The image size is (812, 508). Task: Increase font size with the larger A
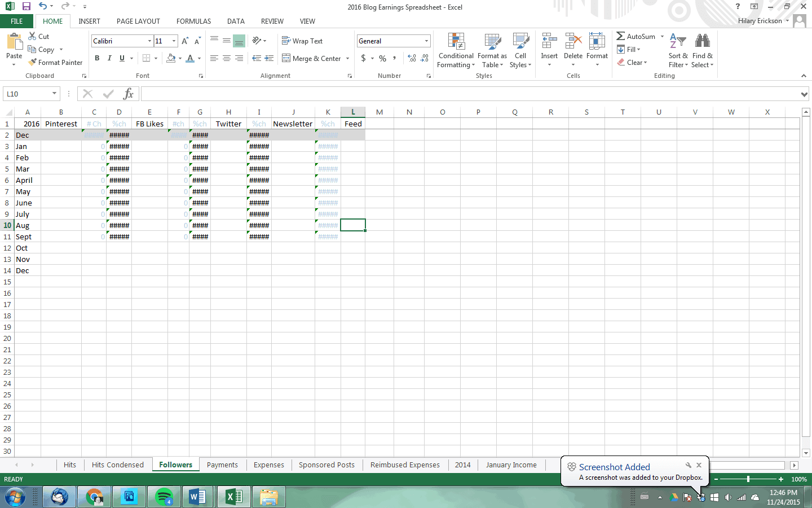click(185, 41)
